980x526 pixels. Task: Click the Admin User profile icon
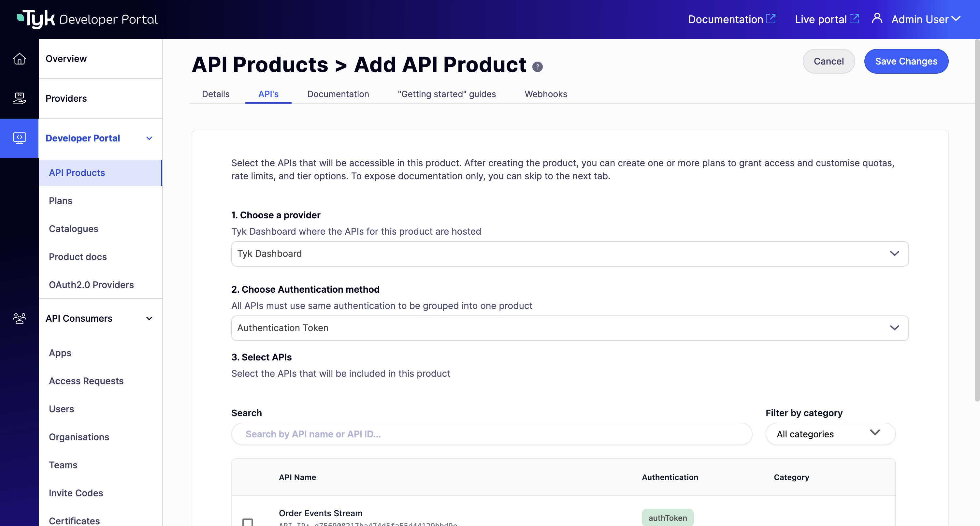[x=877, y=18]
